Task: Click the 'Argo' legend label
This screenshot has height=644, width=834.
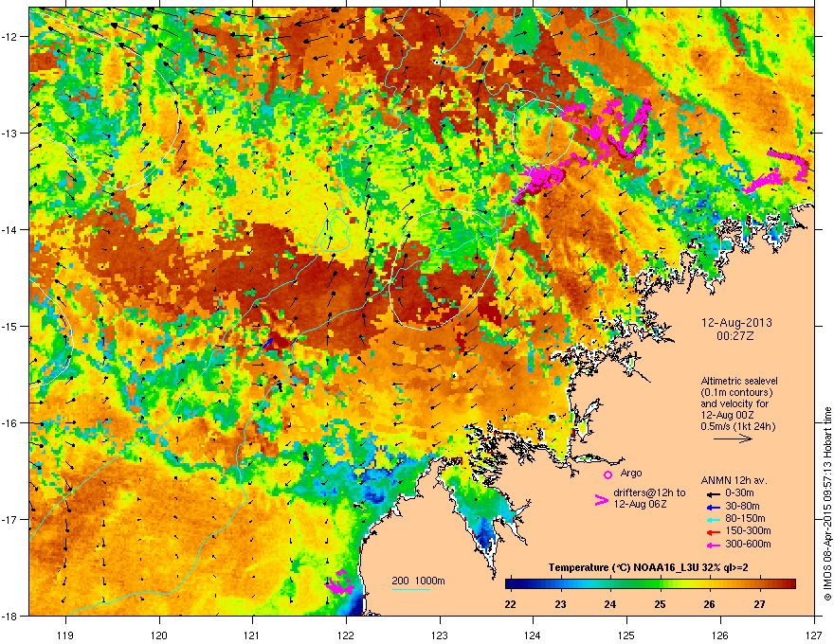Action: tap(631, 473)
